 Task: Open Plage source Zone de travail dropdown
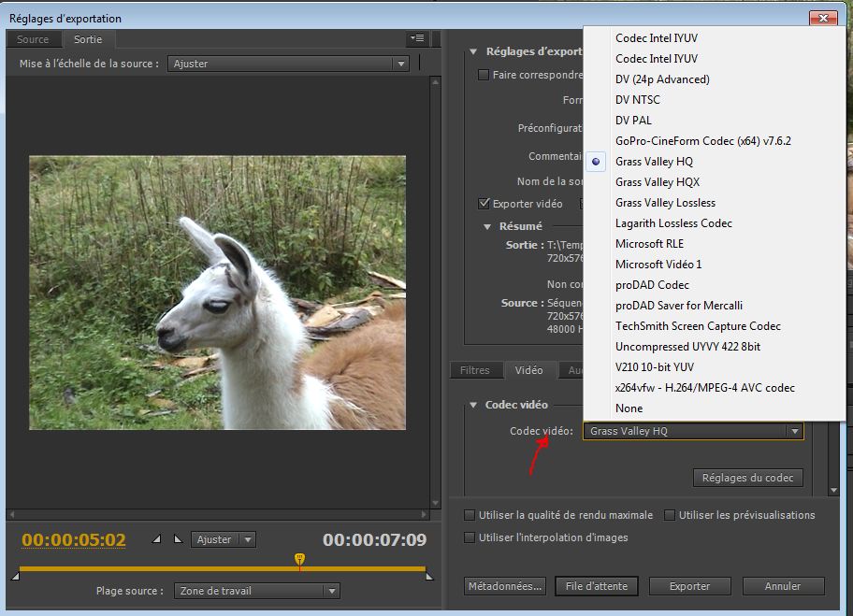(257, 591)
